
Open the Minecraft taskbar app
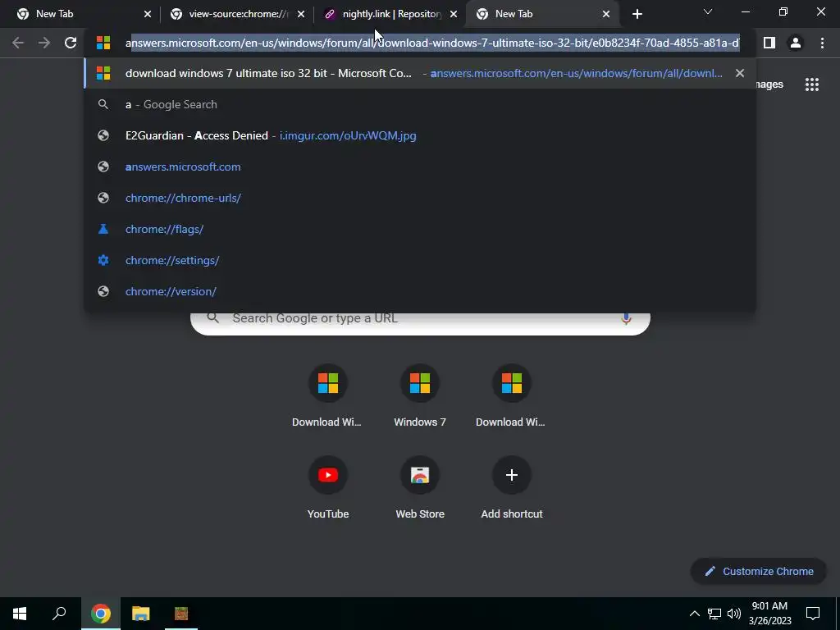pyautogui.click(x=181, y=614)
